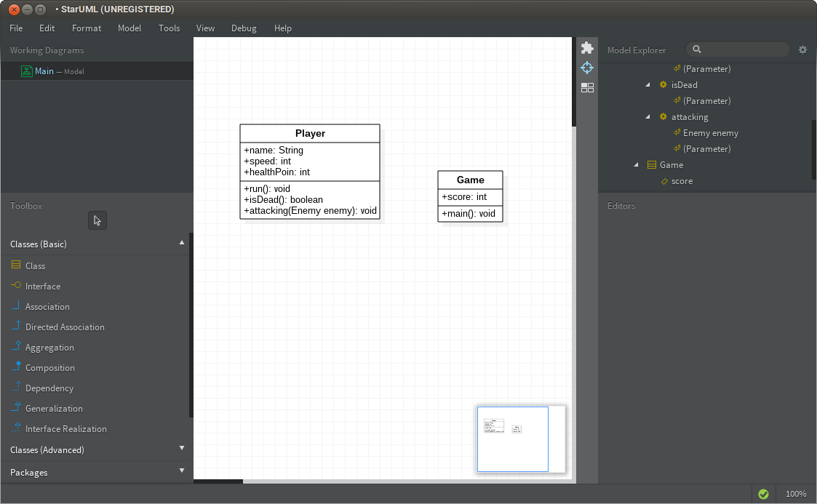Image resolution: width=817 pixels, height=504 pixels.
Task: Select the Main diagram in Working Diagrams
Action: pos(44,71)
